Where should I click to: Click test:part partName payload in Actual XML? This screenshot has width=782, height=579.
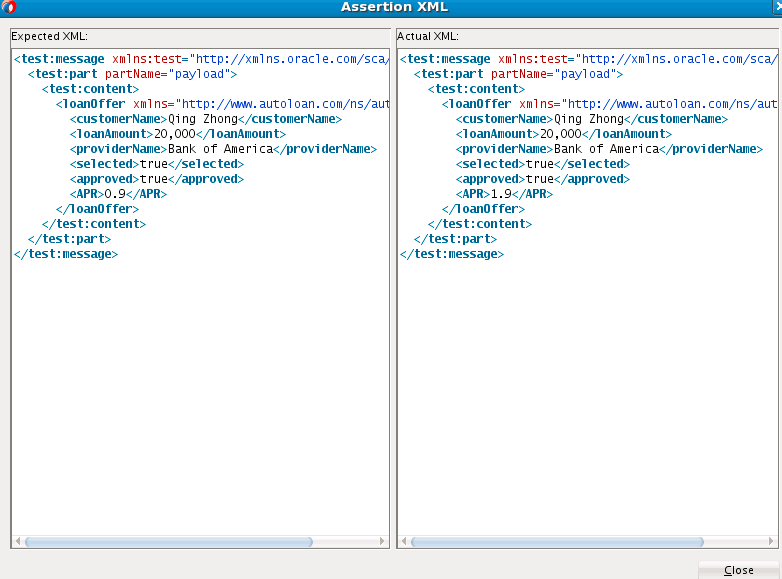tap(518, 74)
